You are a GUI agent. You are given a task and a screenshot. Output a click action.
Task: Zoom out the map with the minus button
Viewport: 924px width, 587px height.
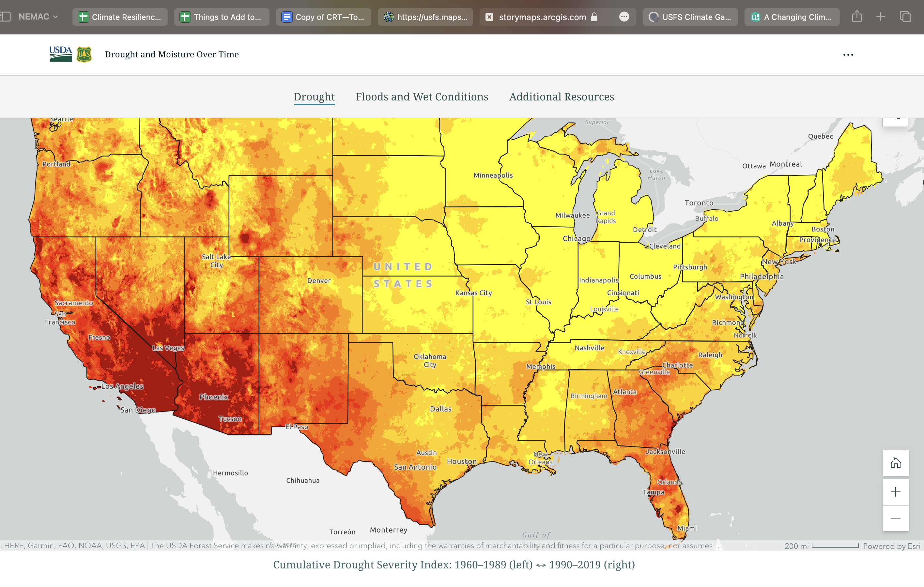pos(896,519)
